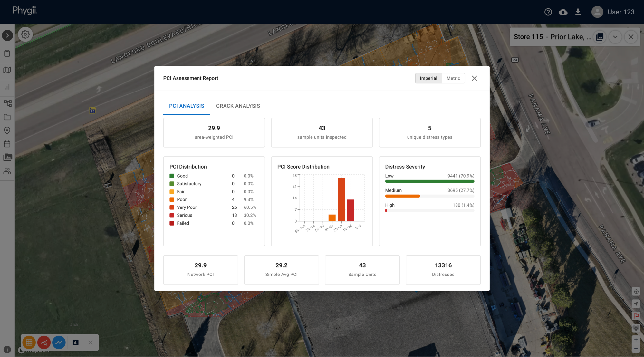
Task: Open the map icon in sidebar
Action: point(7,70)
